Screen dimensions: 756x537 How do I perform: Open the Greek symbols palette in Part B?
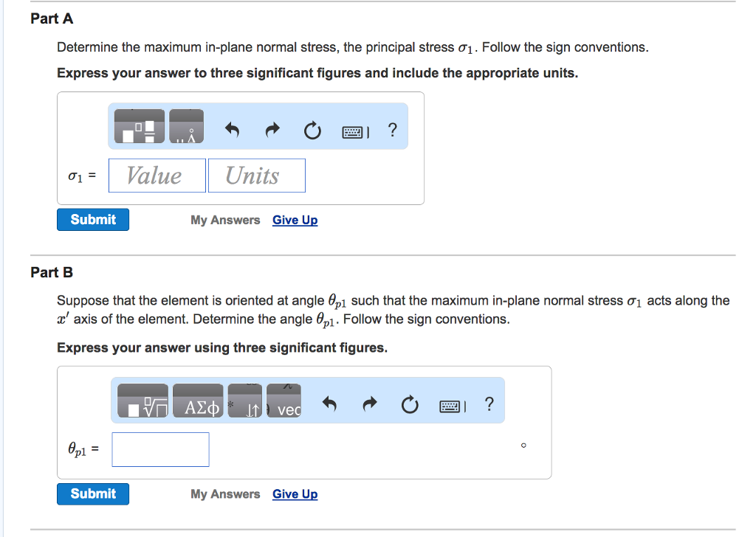tap(198, 403)
